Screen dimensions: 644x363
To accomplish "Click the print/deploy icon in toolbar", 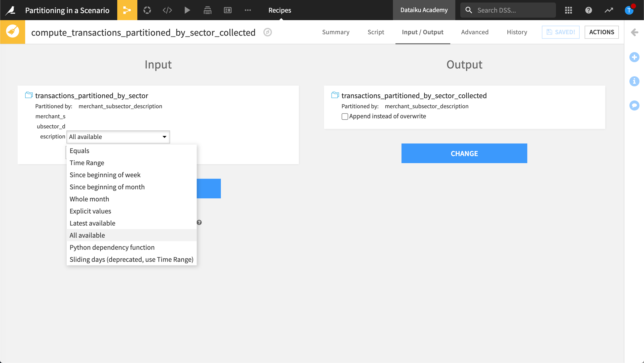I will tap(207, 10).
